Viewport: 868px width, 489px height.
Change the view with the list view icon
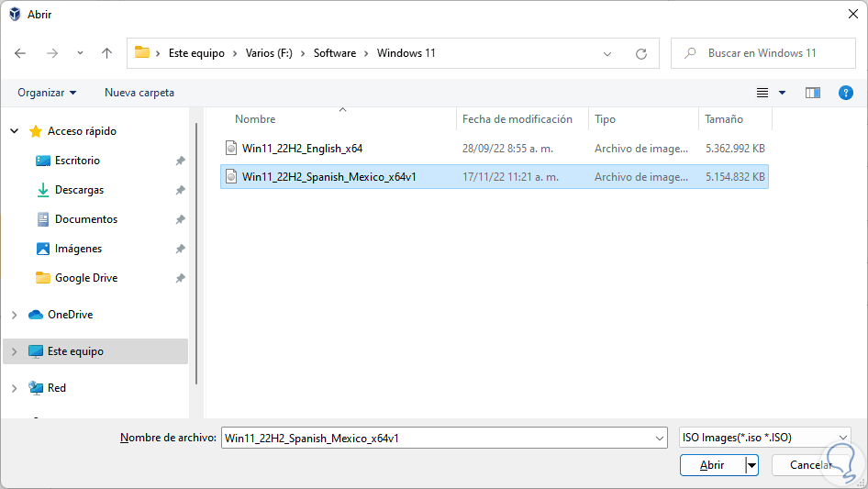coord(762,93)
